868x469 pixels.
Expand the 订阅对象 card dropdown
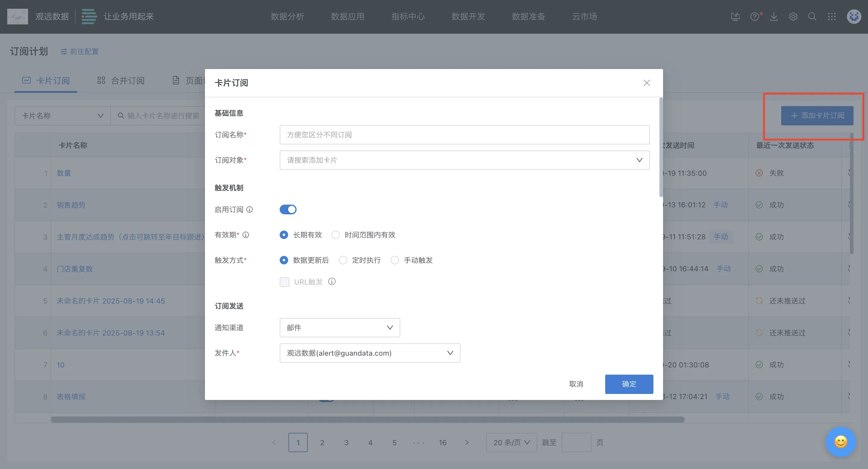pyautogui.click(x=464, y=160)
